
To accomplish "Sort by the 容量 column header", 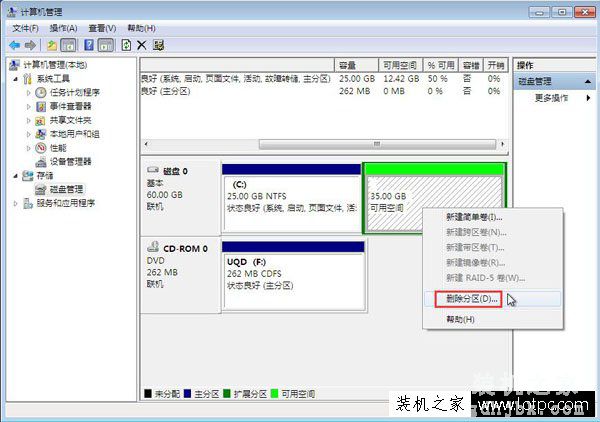I will click(x=357, y=65).
